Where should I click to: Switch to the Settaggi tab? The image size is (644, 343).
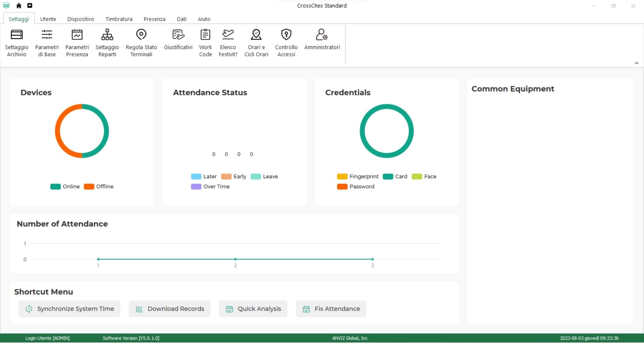(x=19, y=19)
